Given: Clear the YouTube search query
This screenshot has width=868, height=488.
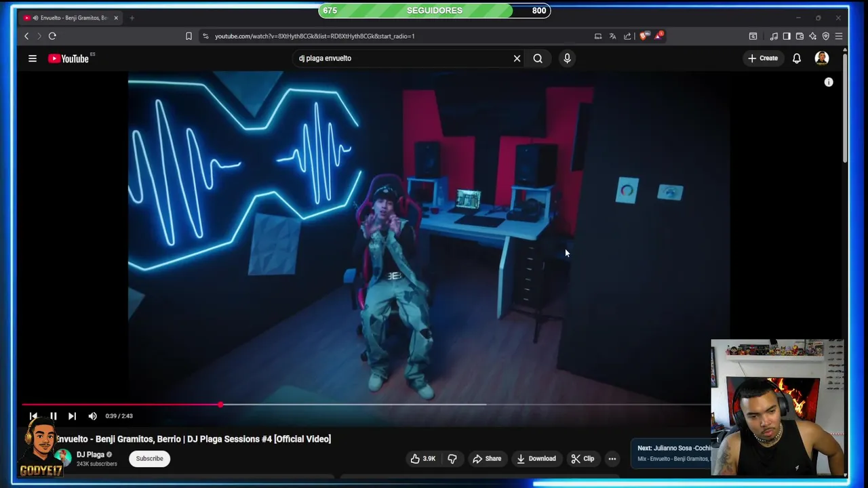Looking at the screenshot, I should click(517, 58).
